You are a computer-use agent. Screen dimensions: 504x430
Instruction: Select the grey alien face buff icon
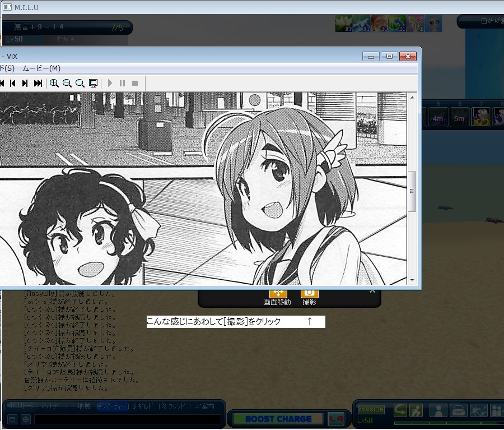tap(433, 23)
